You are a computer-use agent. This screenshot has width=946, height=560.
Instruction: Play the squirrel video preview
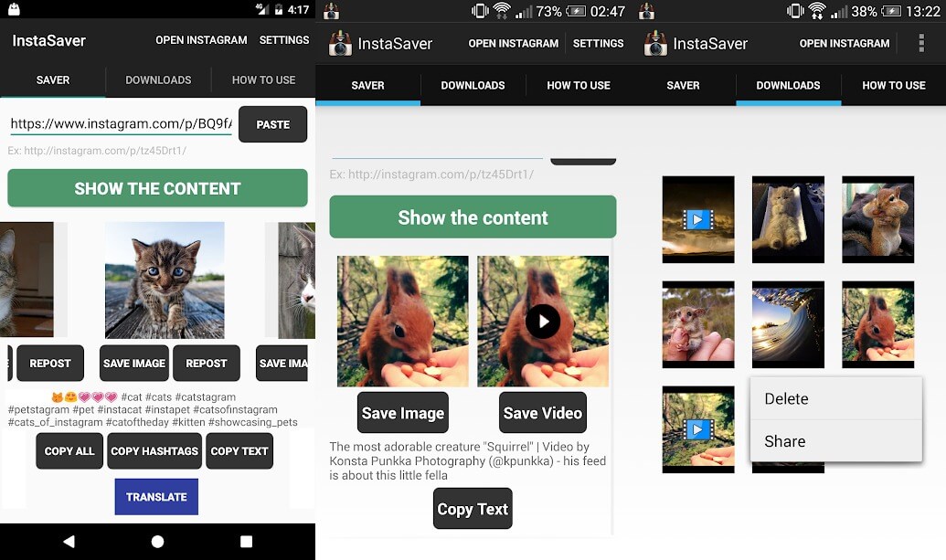(543, 322)
